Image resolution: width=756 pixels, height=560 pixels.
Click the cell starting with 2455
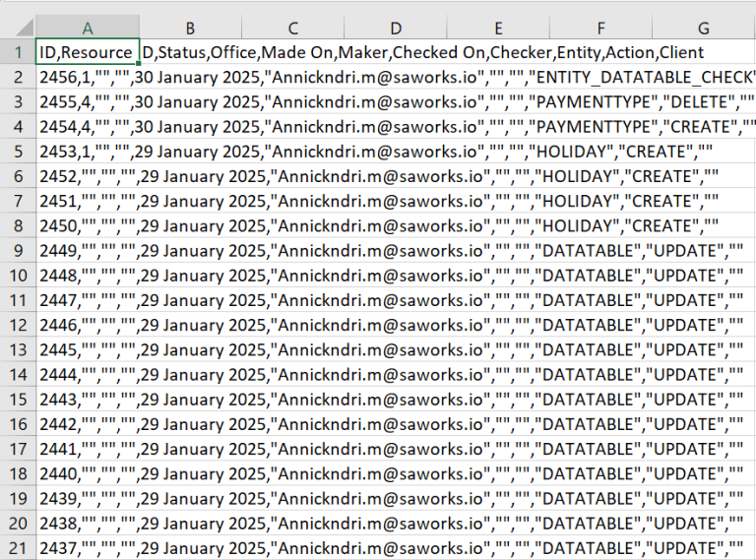pyautogui.click(x=87, y=101)
